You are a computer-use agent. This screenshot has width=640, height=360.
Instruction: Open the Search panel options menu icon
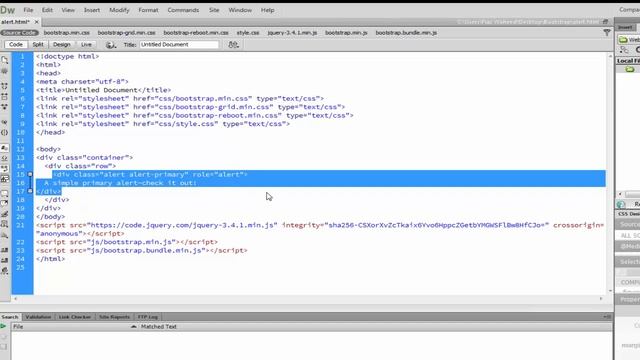607,317
